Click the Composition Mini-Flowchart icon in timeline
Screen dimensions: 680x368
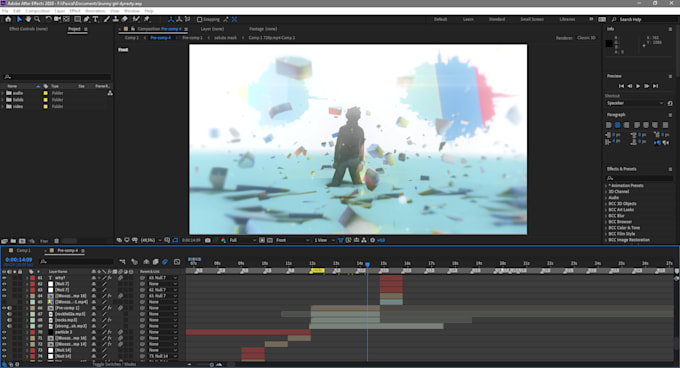(123, 261)
